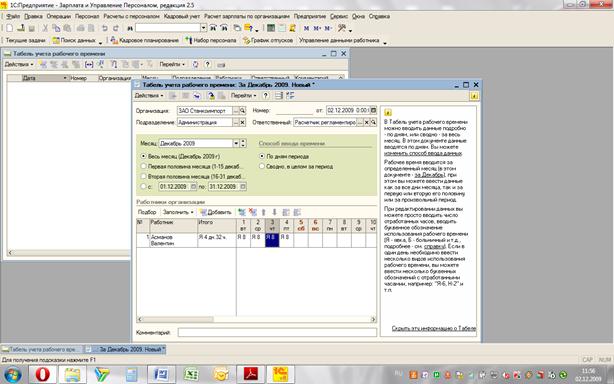This screenshot has height=384, width=614.
Task: Open the Opera browser from the taskbar
Action: pos(43,375)
